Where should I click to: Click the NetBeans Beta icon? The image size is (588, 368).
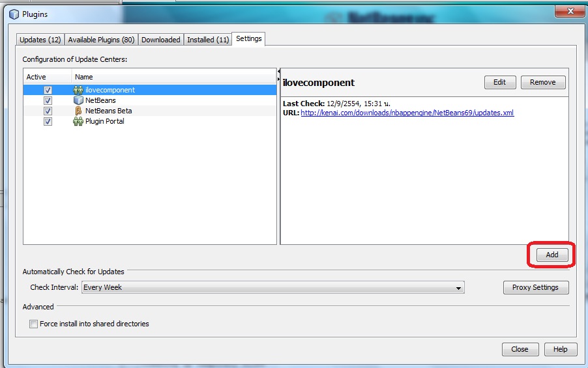(78, 111)
